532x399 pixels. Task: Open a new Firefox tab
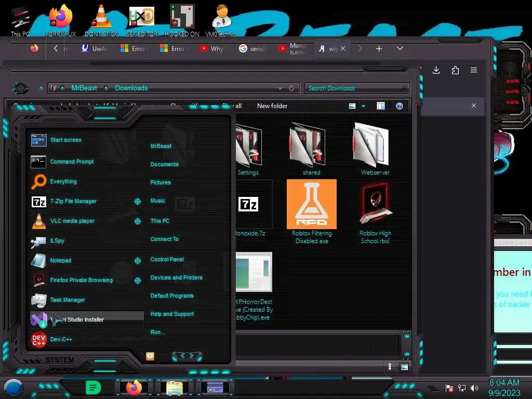(379, 49)
